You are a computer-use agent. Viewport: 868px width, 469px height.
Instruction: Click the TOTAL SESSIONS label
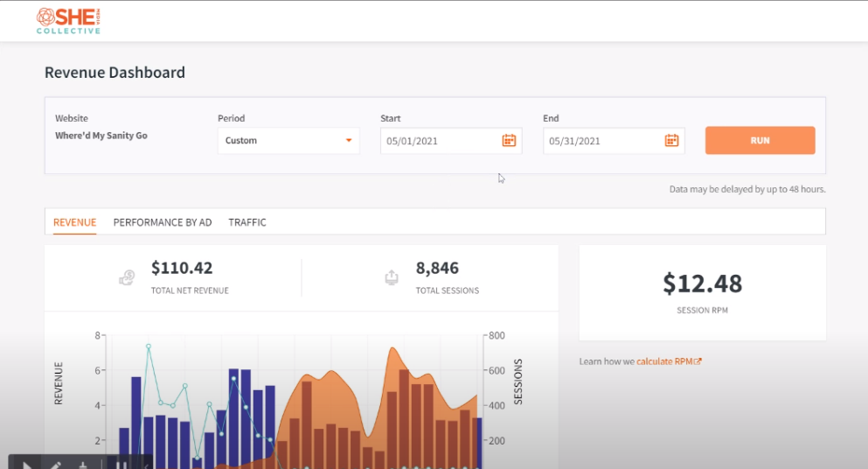click(448, 290)
